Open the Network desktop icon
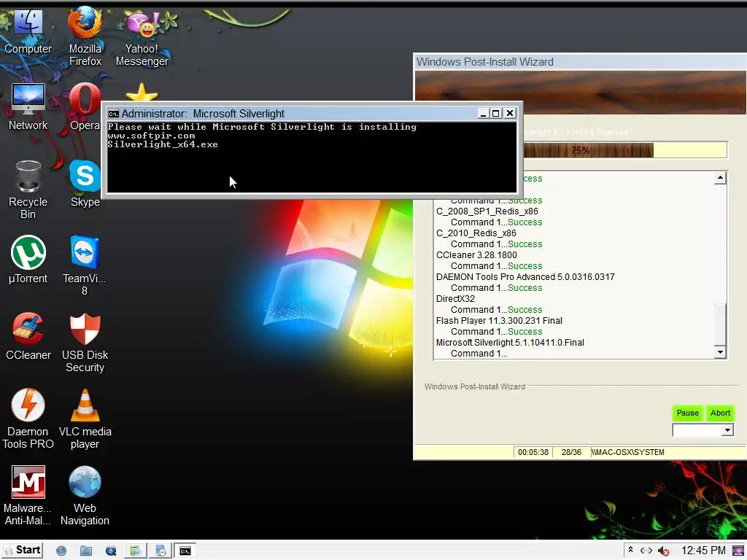 (x=28, y=107)
